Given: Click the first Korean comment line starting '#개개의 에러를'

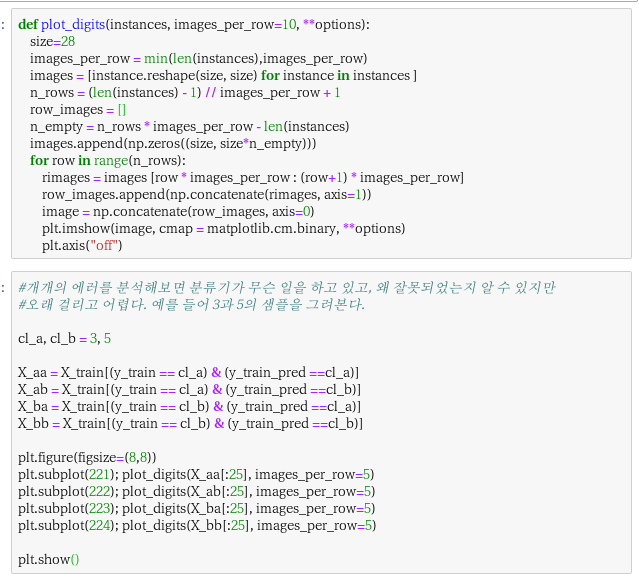Looking at the screenshot, I should pos(286,288).
